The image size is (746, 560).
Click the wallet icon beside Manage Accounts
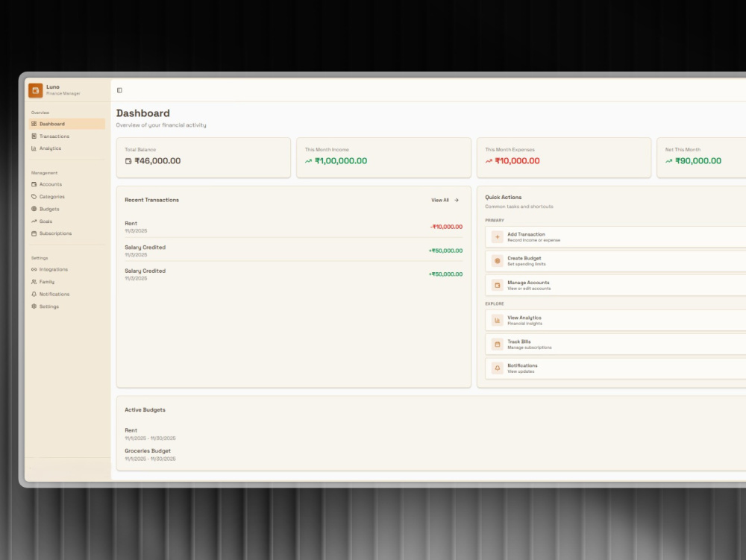[497, 286]
